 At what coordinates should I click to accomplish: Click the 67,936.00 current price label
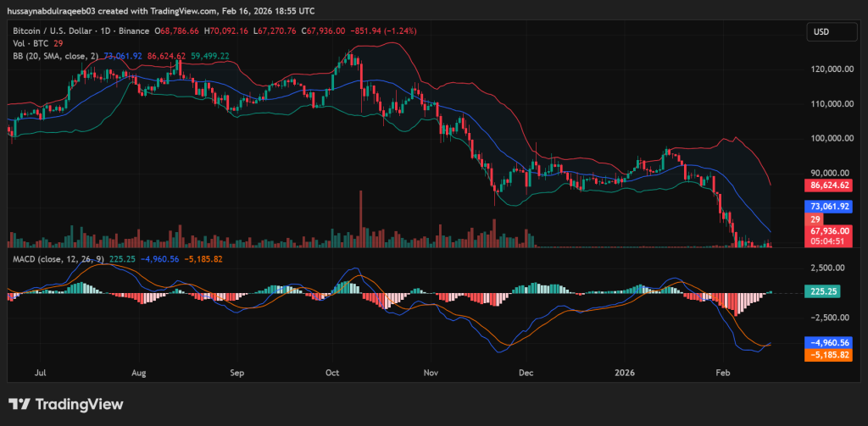[x=829, y=230]
